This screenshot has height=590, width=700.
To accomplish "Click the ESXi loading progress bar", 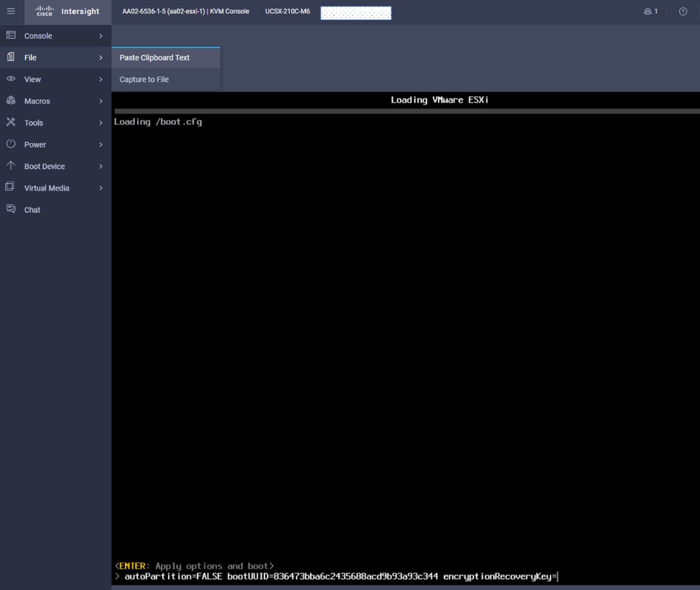I will [x=407, y=111].
